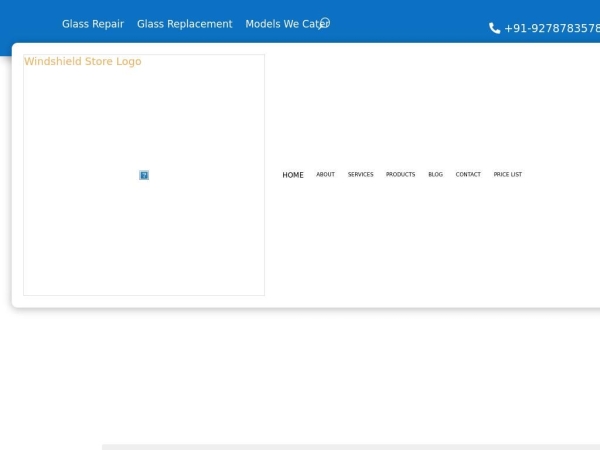This screenshot has width=600, height=450.
Task: Click the Windshield Store Logo text
Action: tap(83, 62)
